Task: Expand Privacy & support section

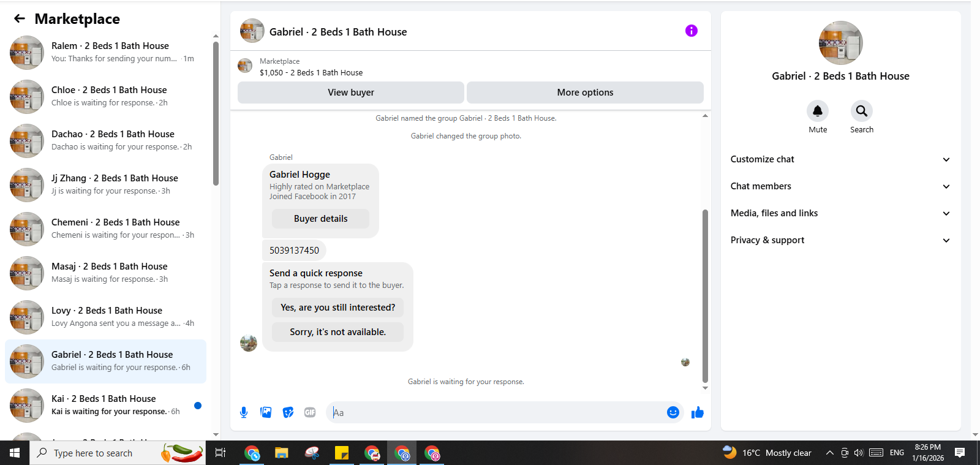Action: tap(840, 240)
